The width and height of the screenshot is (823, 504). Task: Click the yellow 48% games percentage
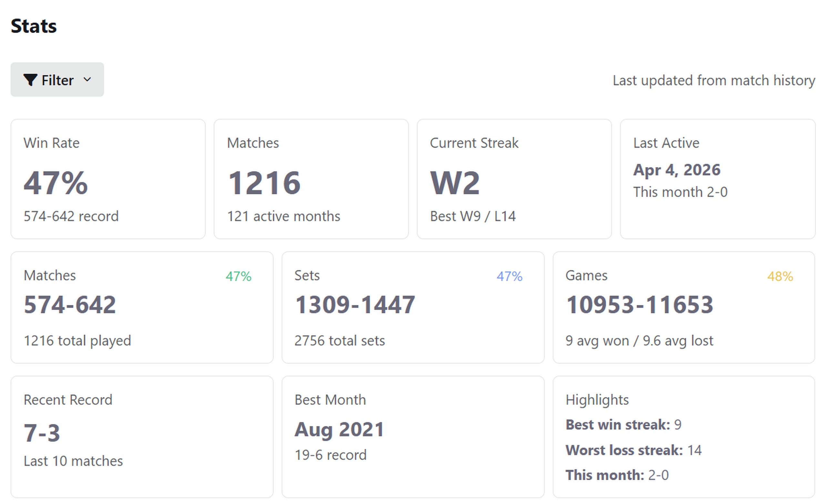[x=780, y=276]
